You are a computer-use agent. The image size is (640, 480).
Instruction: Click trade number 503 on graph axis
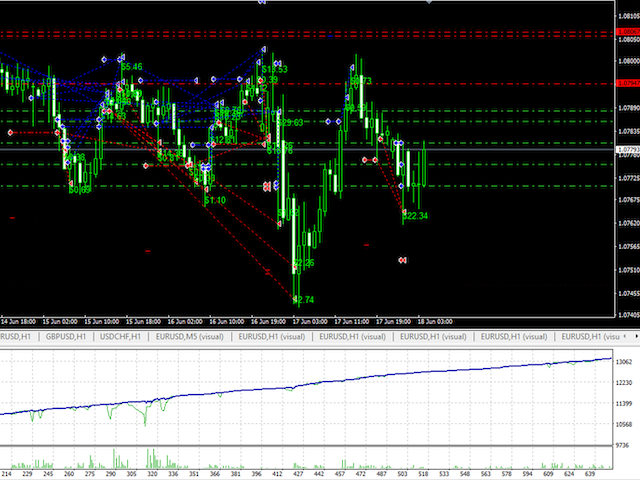coord(402,474)
